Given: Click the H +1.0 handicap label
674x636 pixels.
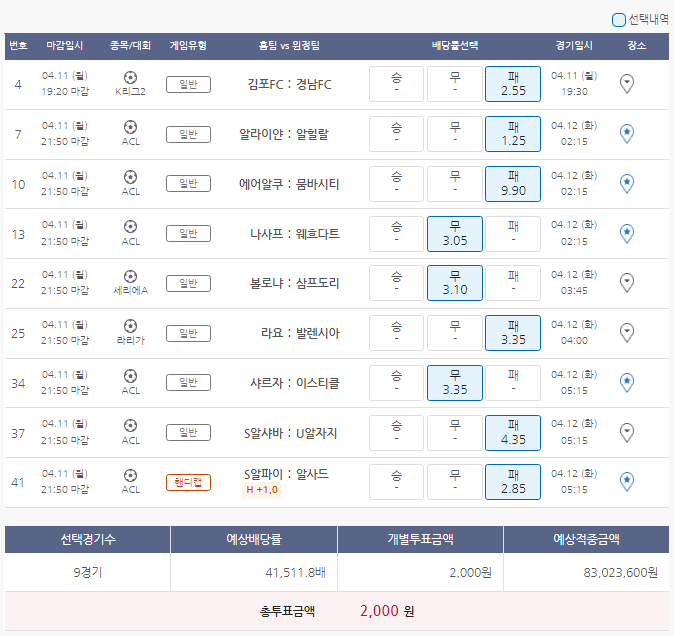Looking at the screenshot, I should tap(262, 490).
